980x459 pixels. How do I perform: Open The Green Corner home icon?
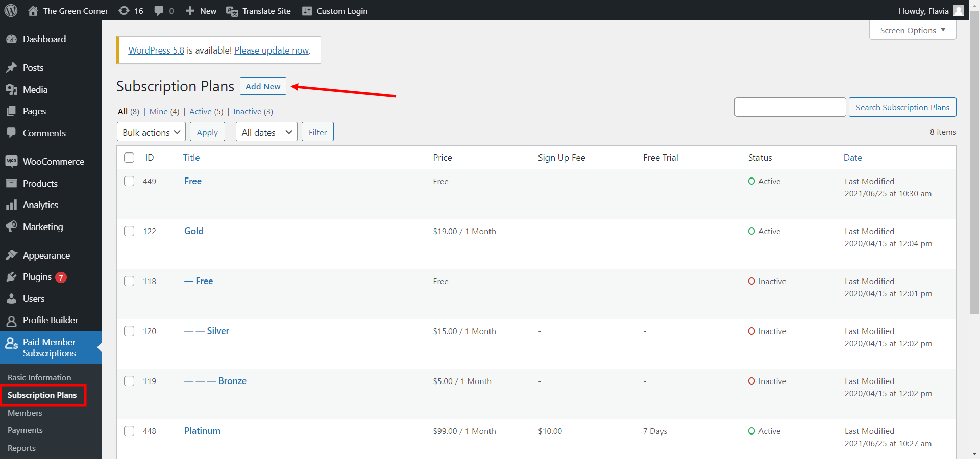[33, 11]
